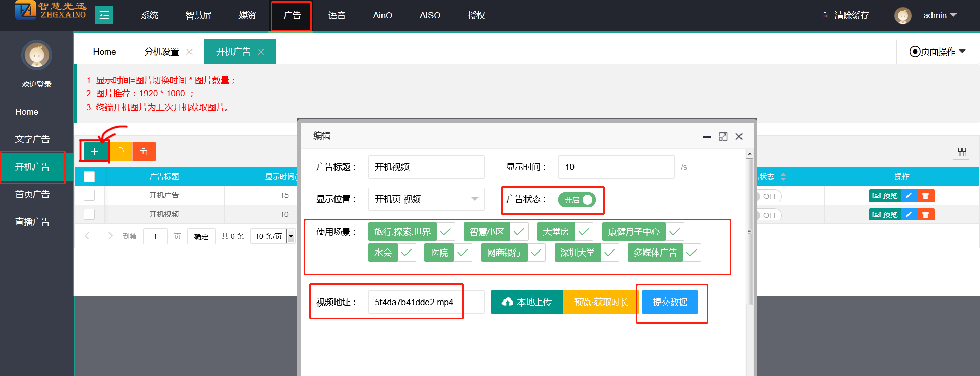Expand the 页面操作 dropdown
The width and height of the screenshot is (980, 376).
[938, 52]
